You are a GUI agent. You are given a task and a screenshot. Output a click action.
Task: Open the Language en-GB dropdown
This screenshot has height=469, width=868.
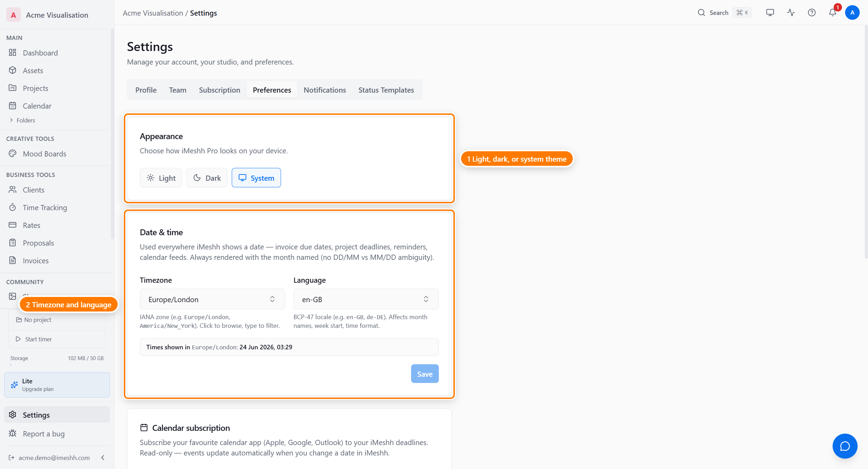(x=366, y=299)
